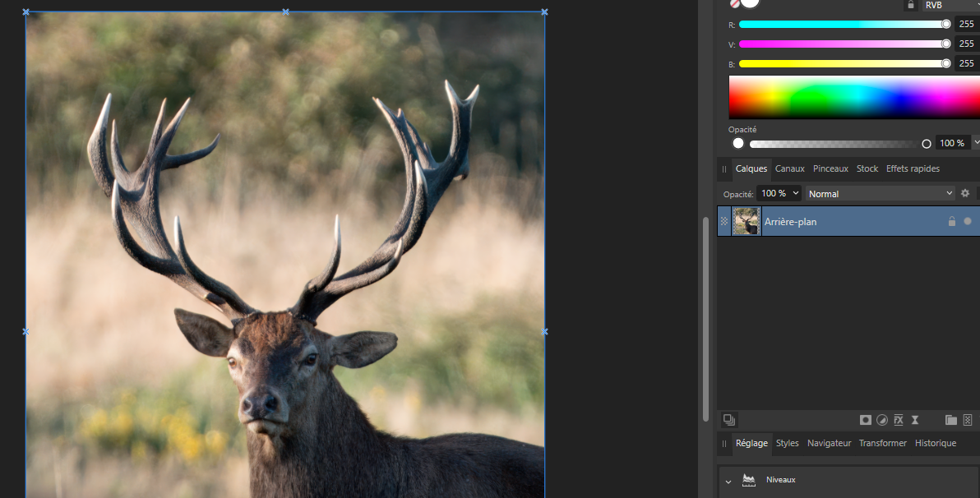This screenshot has height=498, width=980.
Task: Click the V channel colour slider
Action: [x=844, y=44]
